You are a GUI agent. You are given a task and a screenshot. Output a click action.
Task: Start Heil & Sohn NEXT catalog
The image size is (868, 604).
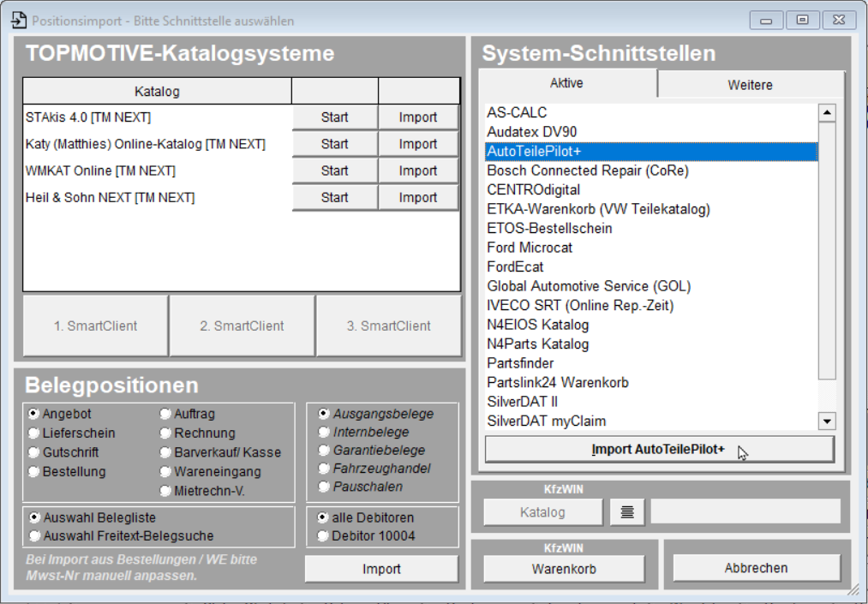click(x=335, y=198)
